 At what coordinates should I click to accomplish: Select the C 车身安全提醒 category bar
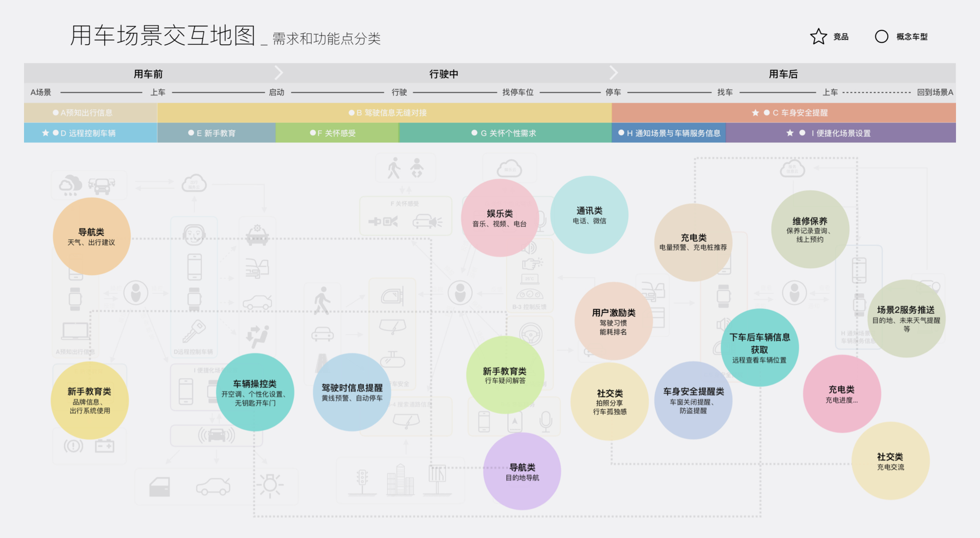784,112
